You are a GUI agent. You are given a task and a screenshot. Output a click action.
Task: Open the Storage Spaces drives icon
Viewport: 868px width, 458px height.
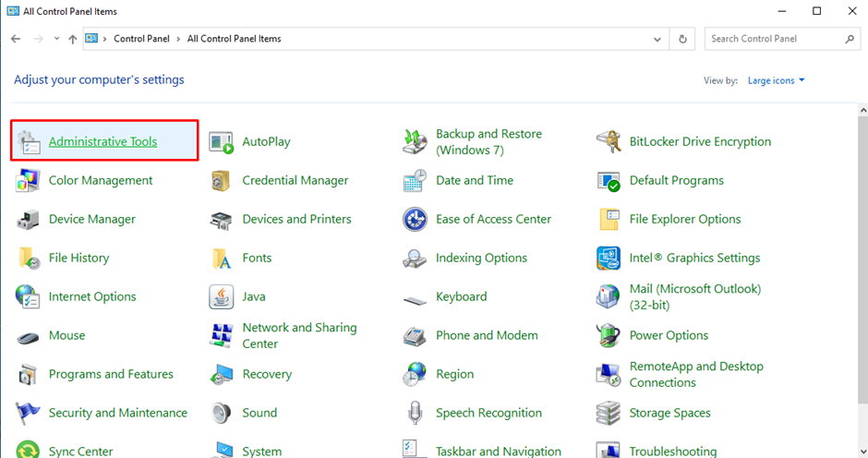point(609,413)
